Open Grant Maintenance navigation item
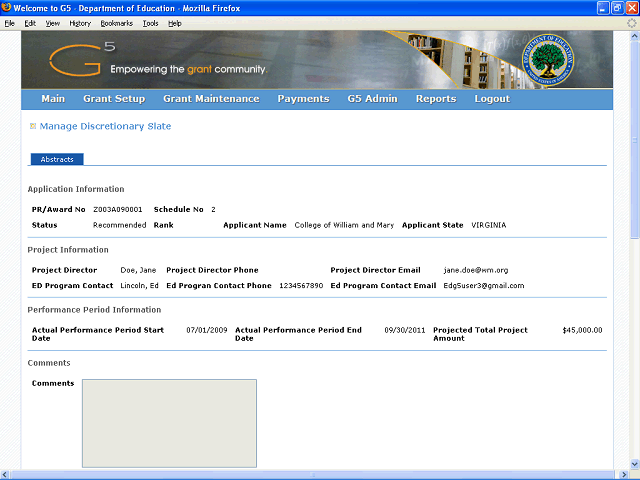Screen dimensions: 640x480 pyautogui.click(x=211, y=99)
